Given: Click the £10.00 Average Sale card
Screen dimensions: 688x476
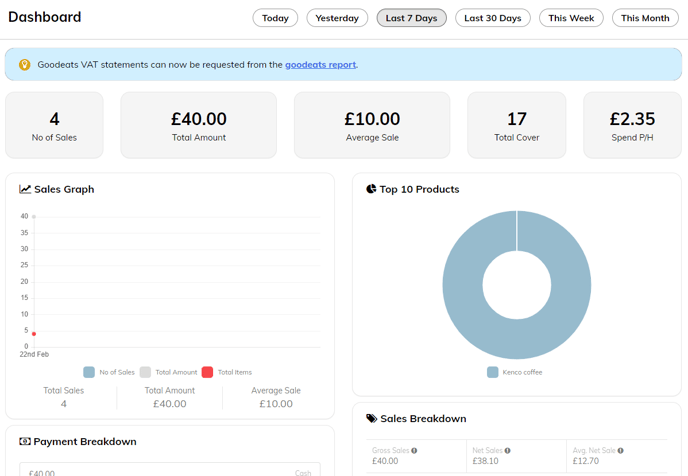Looking at the screenshot, I should click(372, 125).
